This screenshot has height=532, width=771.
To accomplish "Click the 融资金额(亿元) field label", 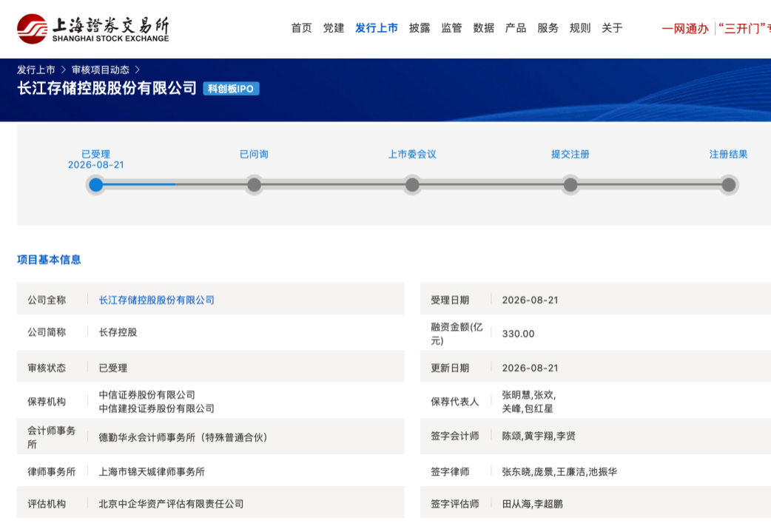I will point(457,334).
